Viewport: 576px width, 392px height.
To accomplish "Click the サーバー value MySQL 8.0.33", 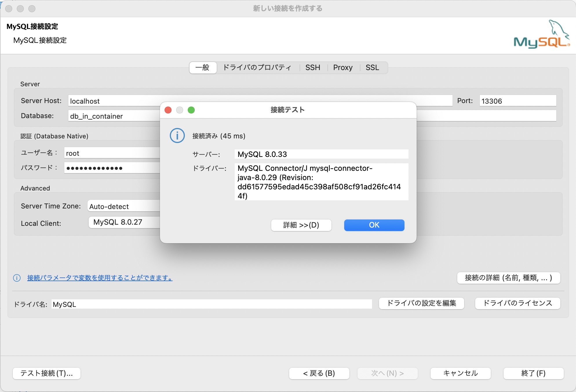I will click(322, 154).
